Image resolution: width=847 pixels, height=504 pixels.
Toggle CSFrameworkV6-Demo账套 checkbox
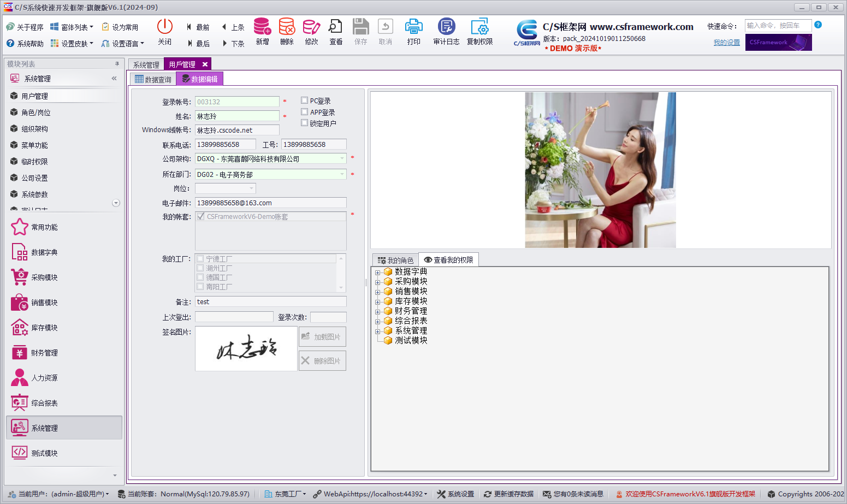pyautogui.click(x=201, y=216)
